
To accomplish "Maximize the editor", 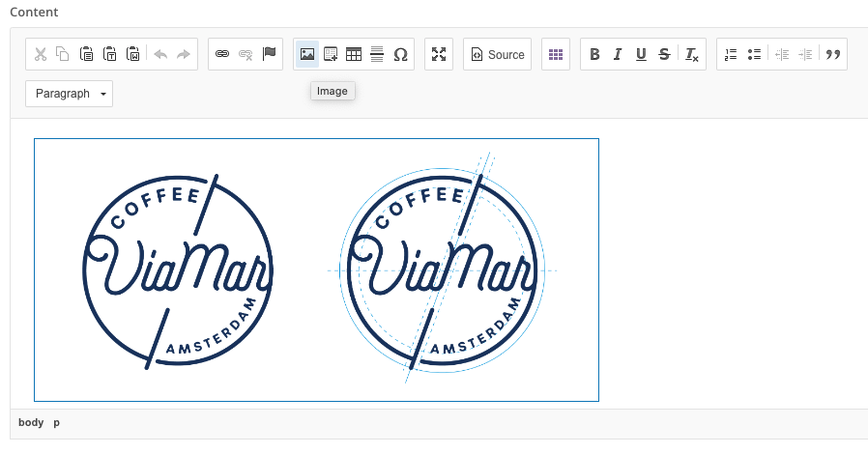I will (439, 54).
